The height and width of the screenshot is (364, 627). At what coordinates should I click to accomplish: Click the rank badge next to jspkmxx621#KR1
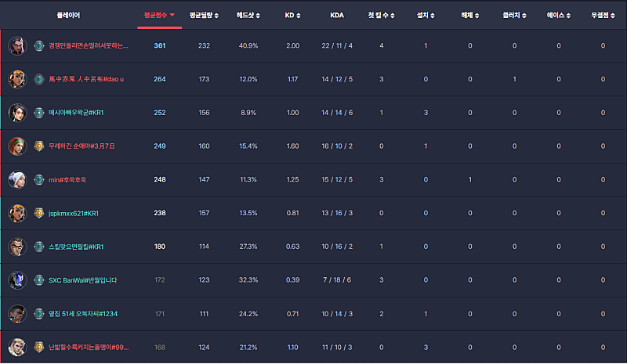[x=39, y=213]
